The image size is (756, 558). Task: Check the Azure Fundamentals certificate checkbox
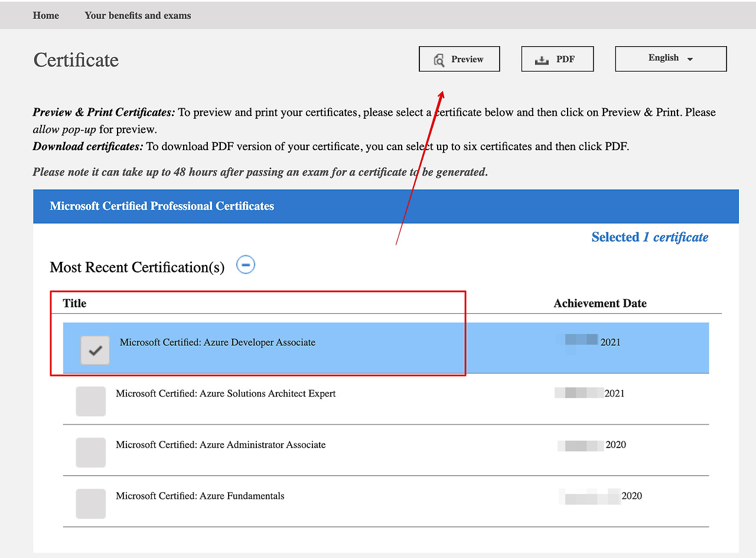point(91,504)
